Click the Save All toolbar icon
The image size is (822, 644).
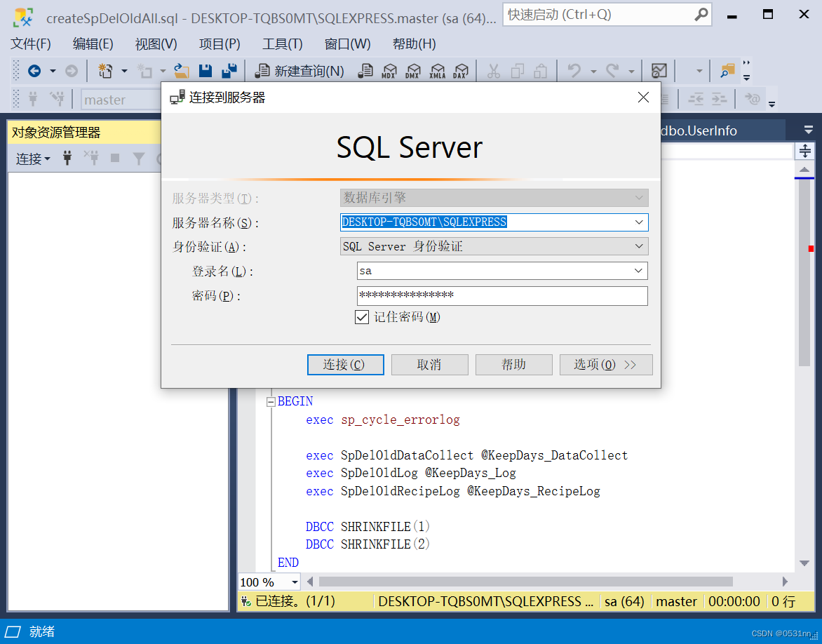click(228, 70)
